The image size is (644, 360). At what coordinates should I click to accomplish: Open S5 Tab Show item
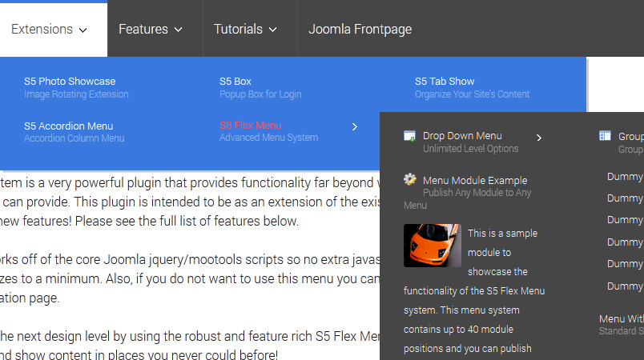tap(445, 81)
